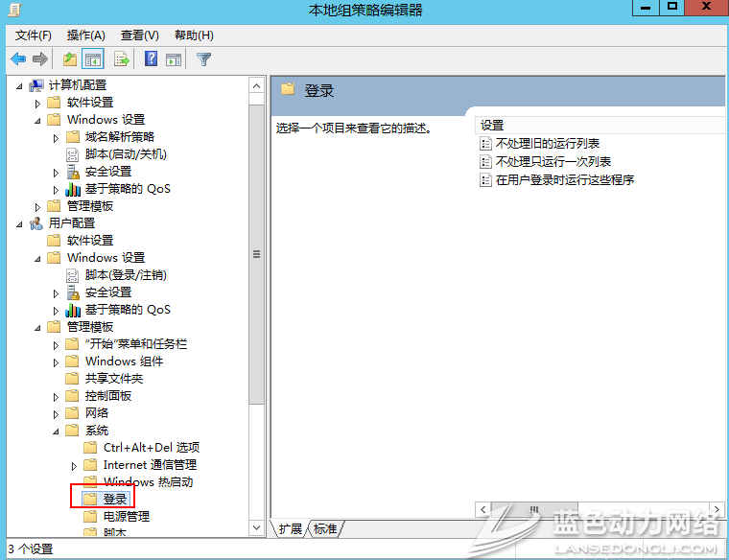Select the 电源管理 folder in tree

click(126, 517)
